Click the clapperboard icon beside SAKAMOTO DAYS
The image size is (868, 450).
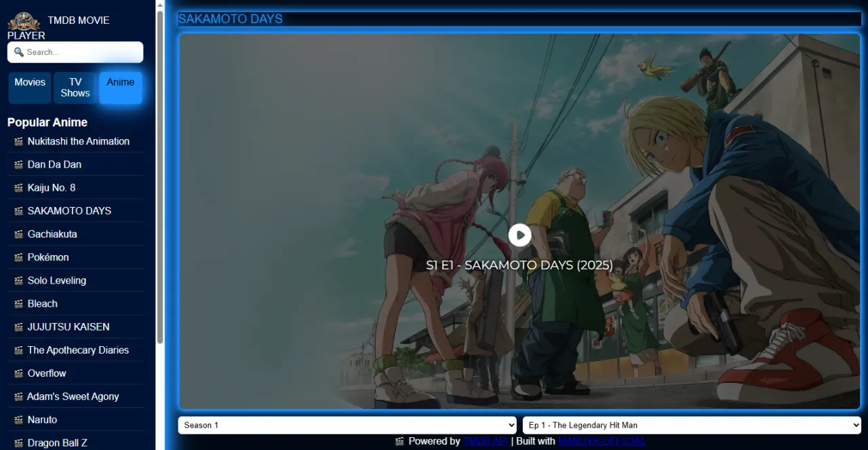[x=19, y=211]
